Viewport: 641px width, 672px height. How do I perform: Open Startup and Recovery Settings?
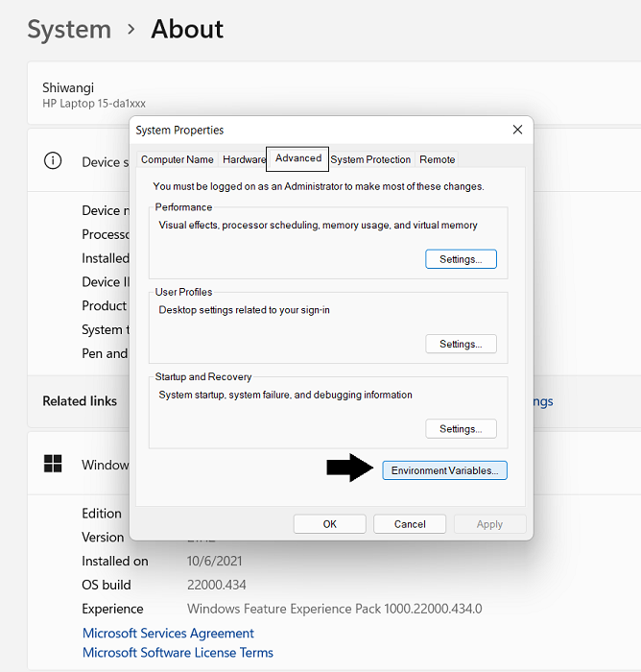tap(461, 429)
